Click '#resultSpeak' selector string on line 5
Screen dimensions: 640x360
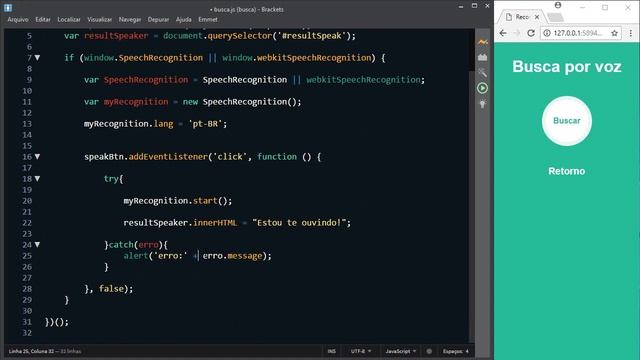[311, 36]
